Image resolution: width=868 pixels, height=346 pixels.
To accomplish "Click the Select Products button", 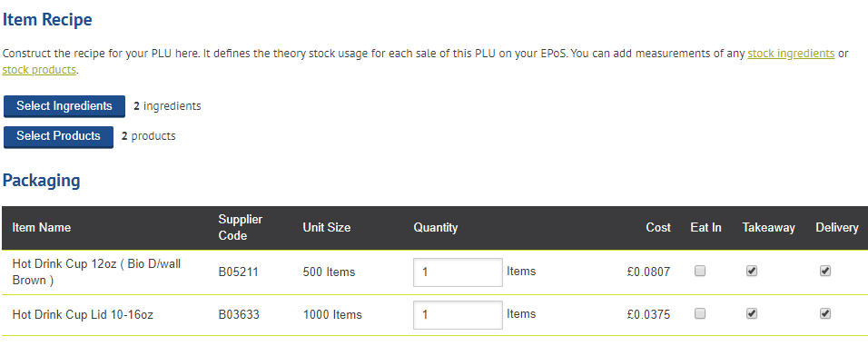I will [58, 137].
